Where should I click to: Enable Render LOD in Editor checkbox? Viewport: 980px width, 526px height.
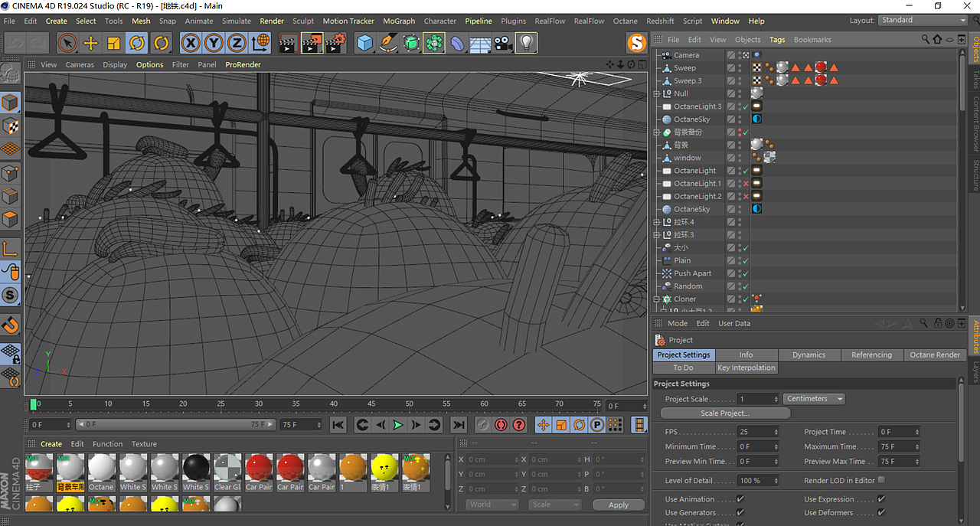click(881, 480)
